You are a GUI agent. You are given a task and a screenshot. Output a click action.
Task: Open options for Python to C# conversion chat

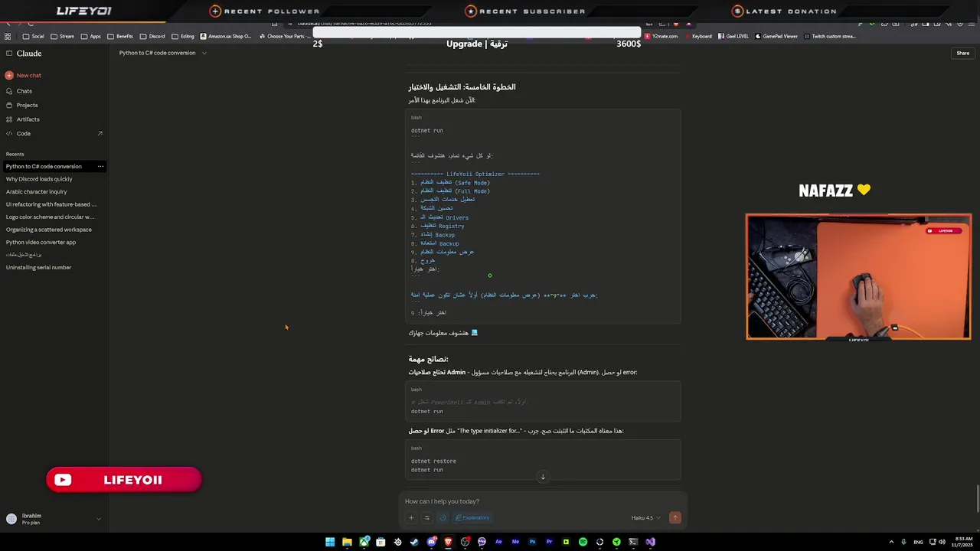pos(100,166)
